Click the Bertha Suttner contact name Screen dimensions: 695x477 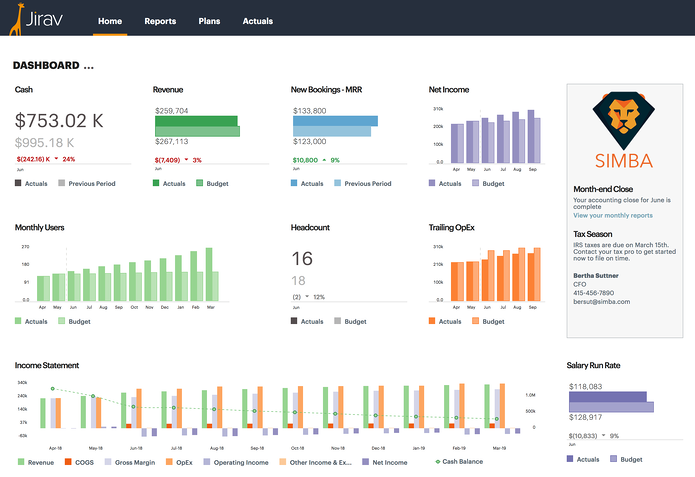click(x=596, y=275)
